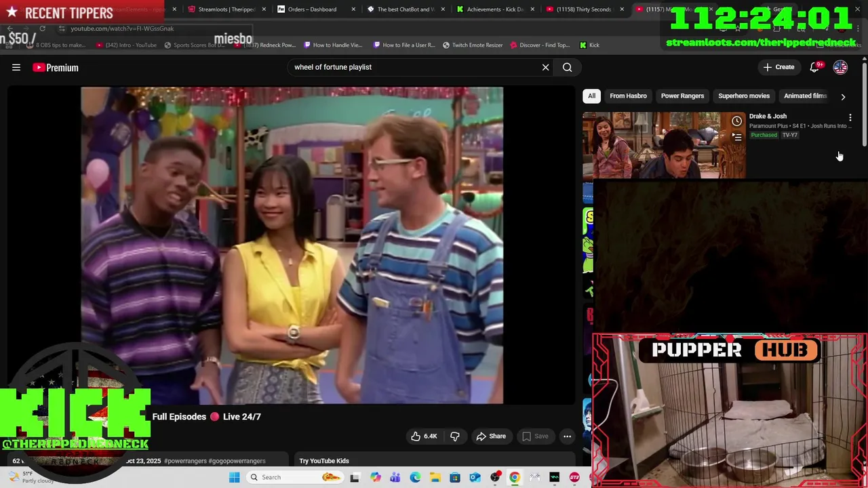Switch to Achievements - Kick browser tab
Screen dimensions: 868x488
coord(495,9)
